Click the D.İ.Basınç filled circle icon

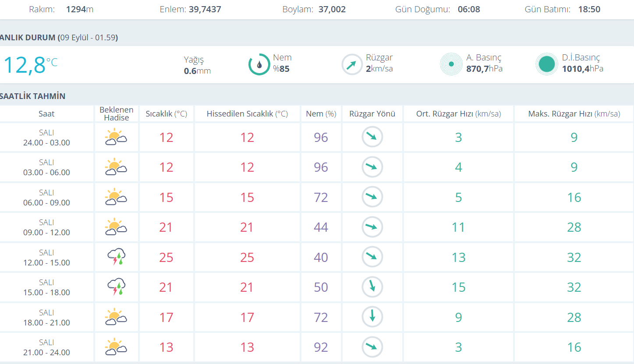click(x=546, y=64)
